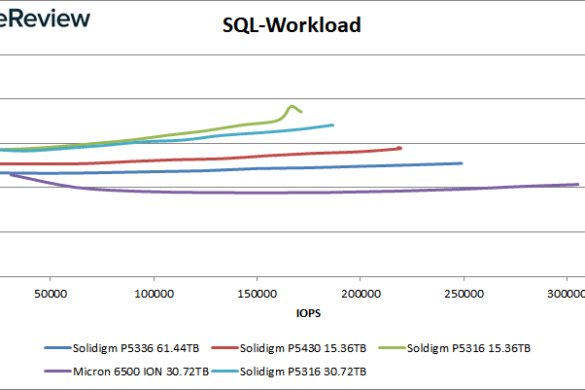
Task: Select the 100000 axis tick label
Action: [x=154, y=294]
